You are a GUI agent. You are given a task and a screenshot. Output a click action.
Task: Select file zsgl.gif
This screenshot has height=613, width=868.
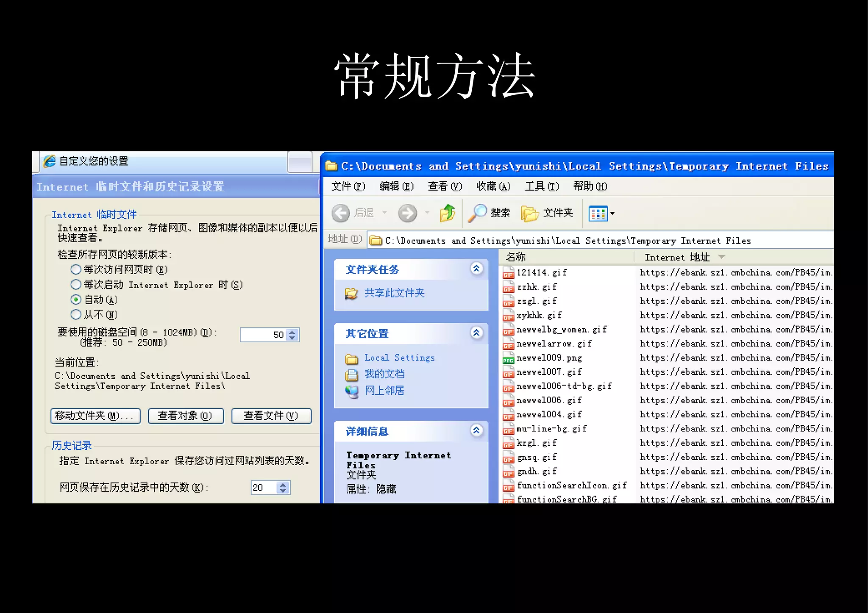pos(537,301)
